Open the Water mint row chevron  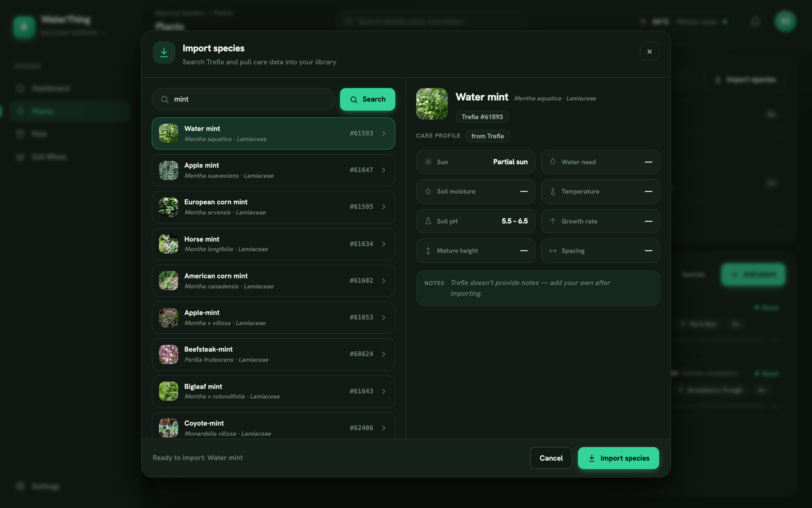(384, 133)
